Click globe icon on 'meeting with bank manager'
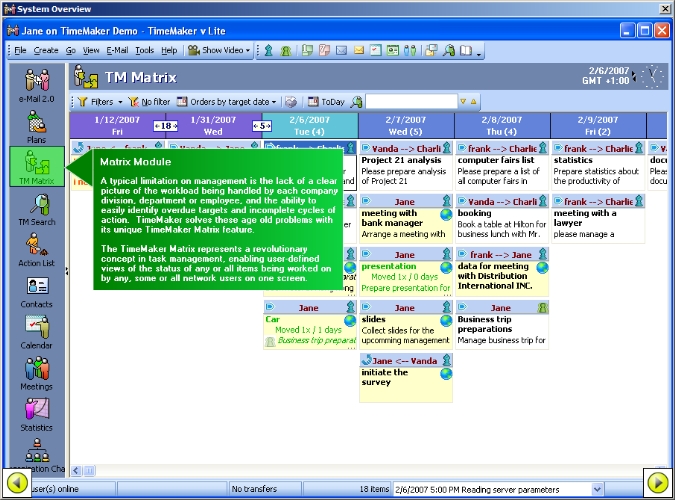This screenshot has height=500, width=675. tap(446, 214)
